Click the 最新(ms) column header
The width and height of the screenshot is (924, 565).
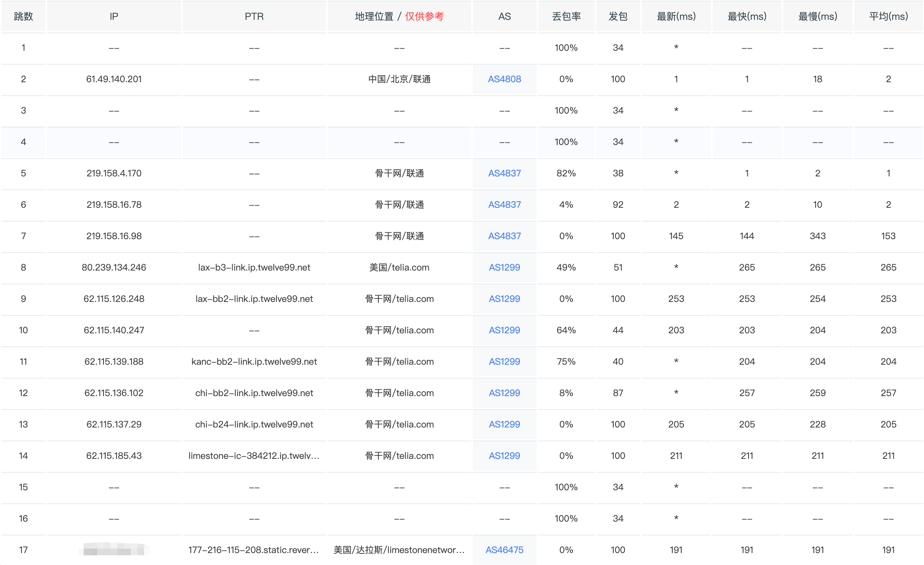click(x=676, y=16)
